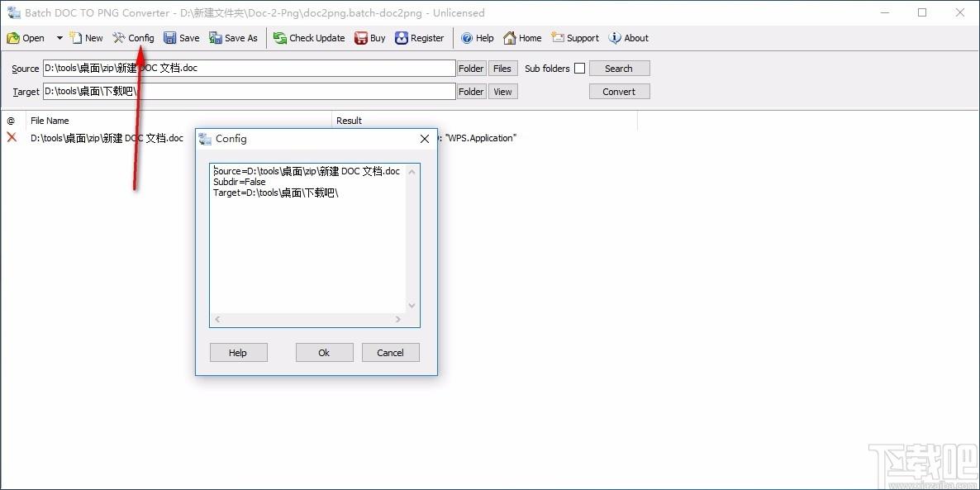
Task: Click into the Source path field
Action: pos(250,68)
